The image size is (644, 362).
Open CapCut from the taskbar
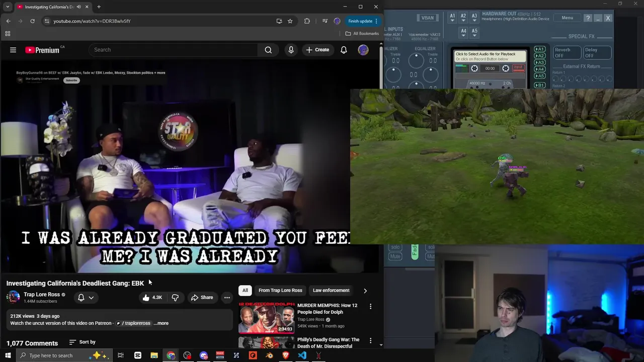point(137,355)
